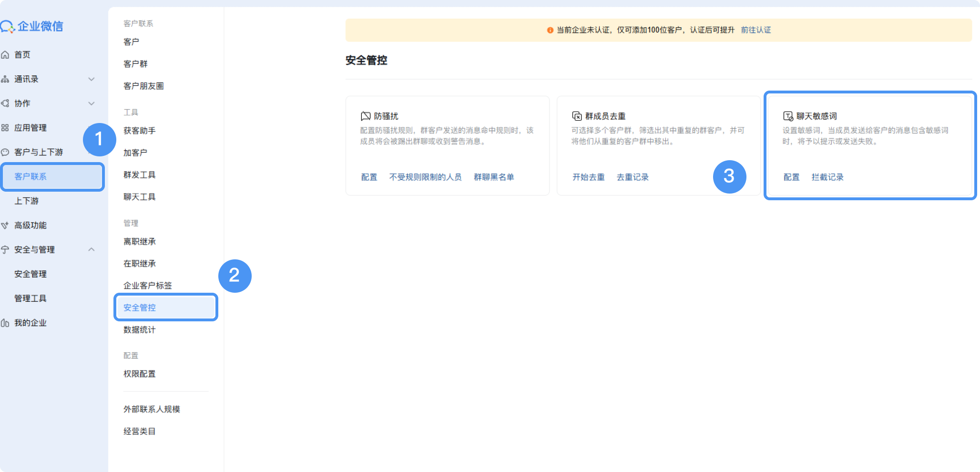Click the 聊天敏感词 card icon
This screenshot has height=472, width=980.
coord(788,116)
